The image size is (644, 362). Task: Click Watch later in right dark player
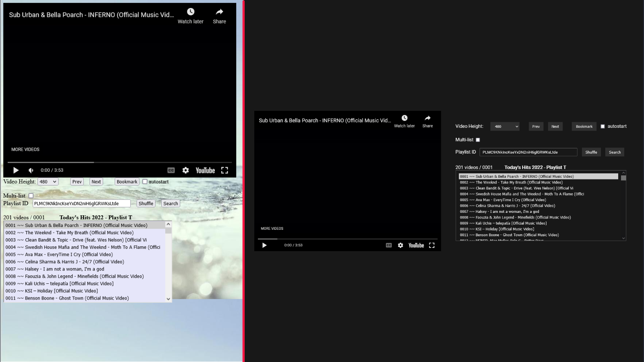tap(404, 121)
